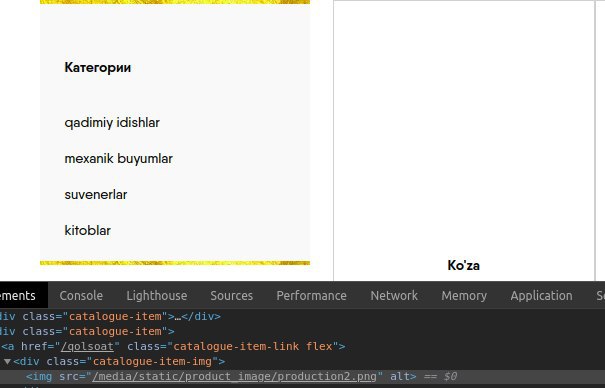Select the catalogue-item-link flex anchor row
This screenshot has width=605, height=388.
point(302,346)
